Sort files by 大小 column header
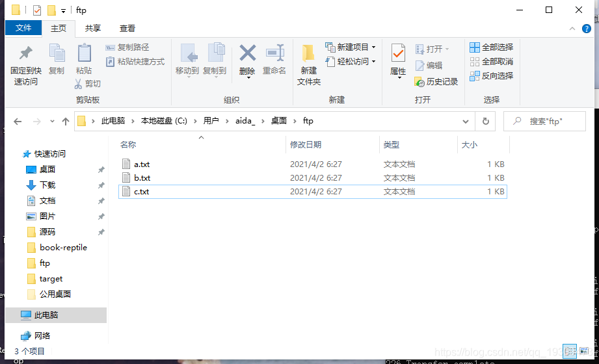This screenshot has height=364, width=599. pyautogui.click(x=469, y=145)
